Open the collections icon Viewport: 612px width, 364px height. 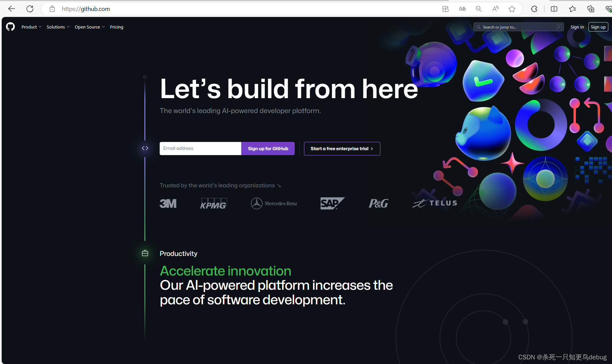click(x=591, y=9)
